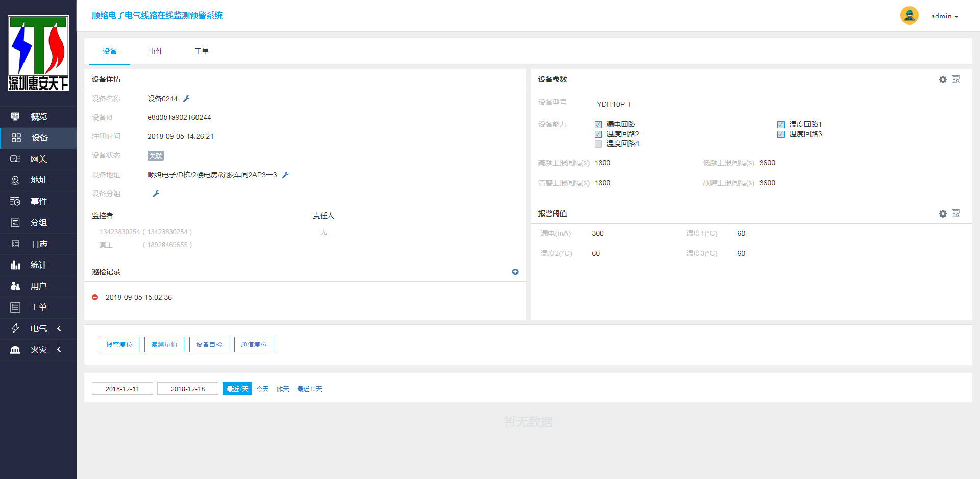Open 概览 in the sidebar menu
This screenshot has width=980, height=479.
click(x=38, y=116)
